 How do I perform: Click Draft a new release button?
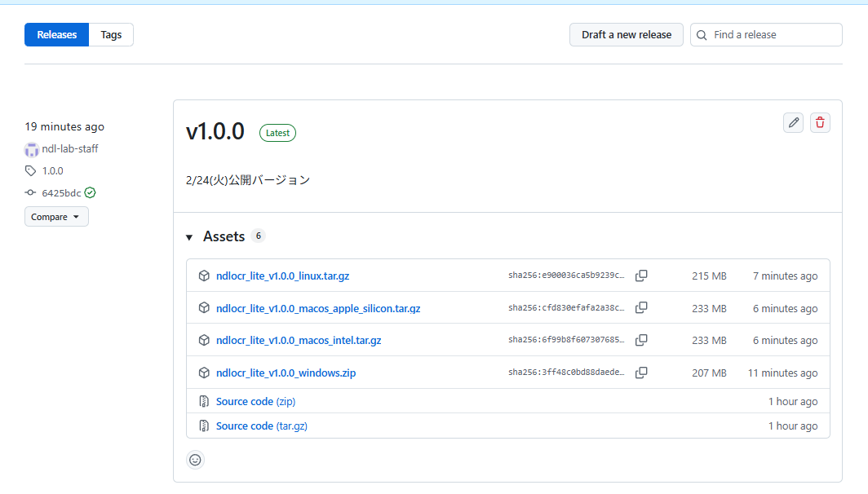tap(626, 35)
